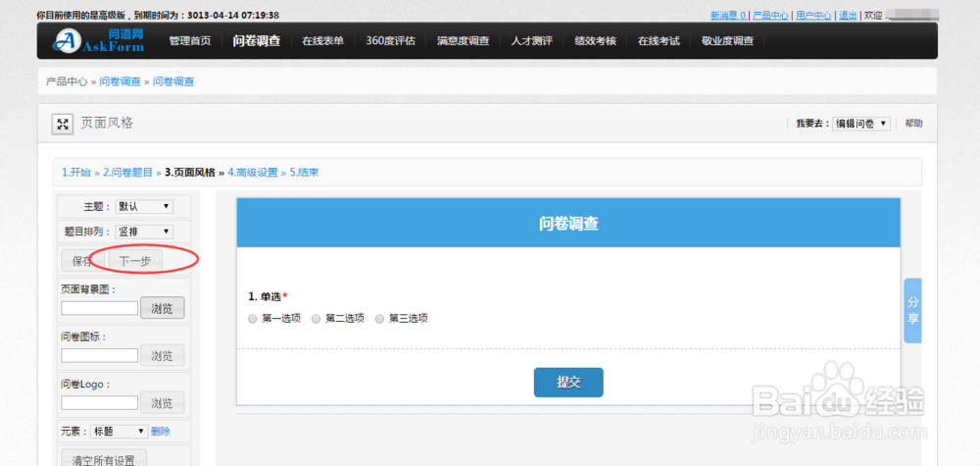The width and height of the screenshot is (980, 466).
Task: Go to step 4.高级设置
Action: coord(253,173)
